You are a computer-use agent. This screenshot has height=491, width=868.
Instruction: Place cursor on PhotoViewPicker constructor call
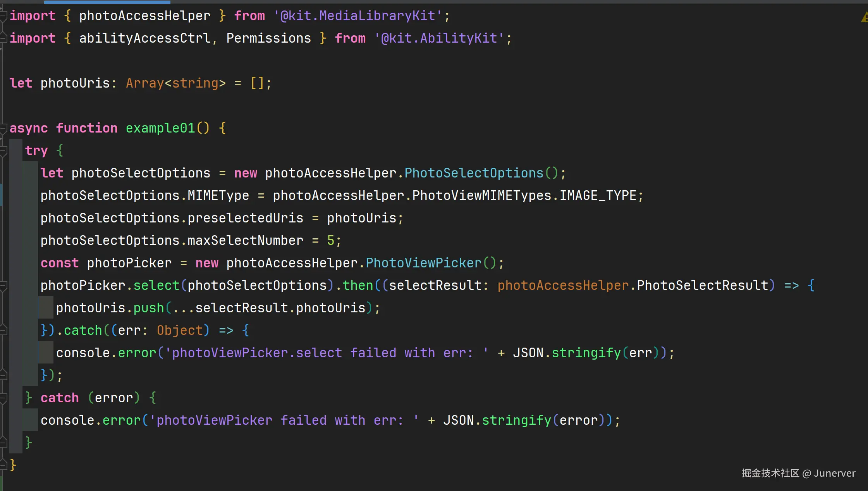[x=423, y=263]
